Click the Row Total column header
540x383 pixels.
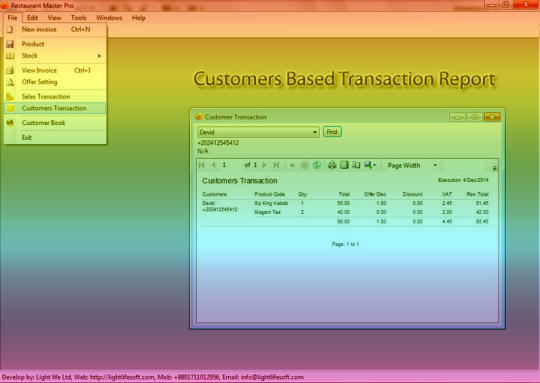[x=477, y=194]
